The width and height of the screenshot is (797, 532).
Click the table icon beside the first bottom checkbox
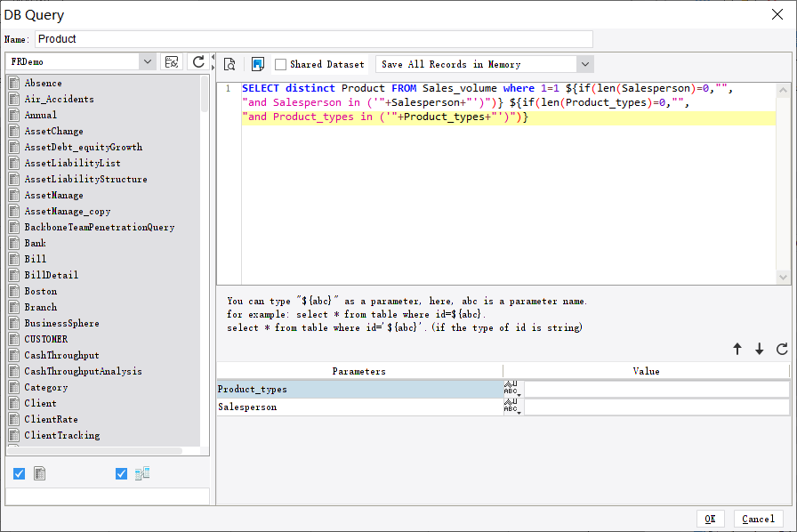click(x=39, y=473)
